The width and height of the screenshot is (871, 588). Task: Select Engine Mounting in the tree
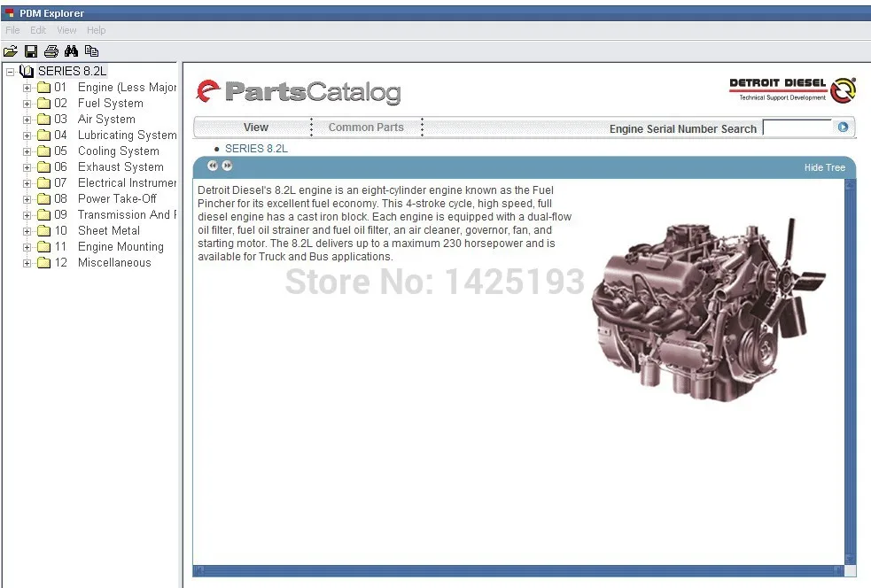121,246
